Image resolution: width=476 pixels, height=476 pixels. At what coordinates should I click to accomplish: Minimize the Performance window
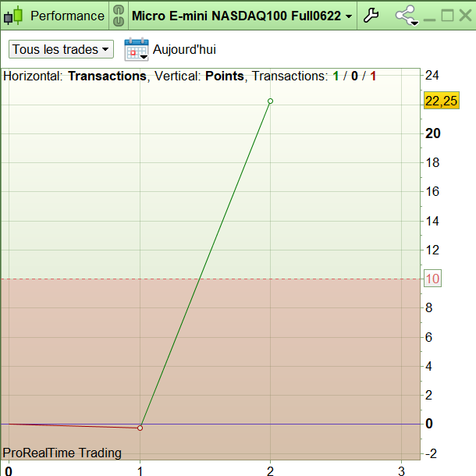[x=429, y=20]
